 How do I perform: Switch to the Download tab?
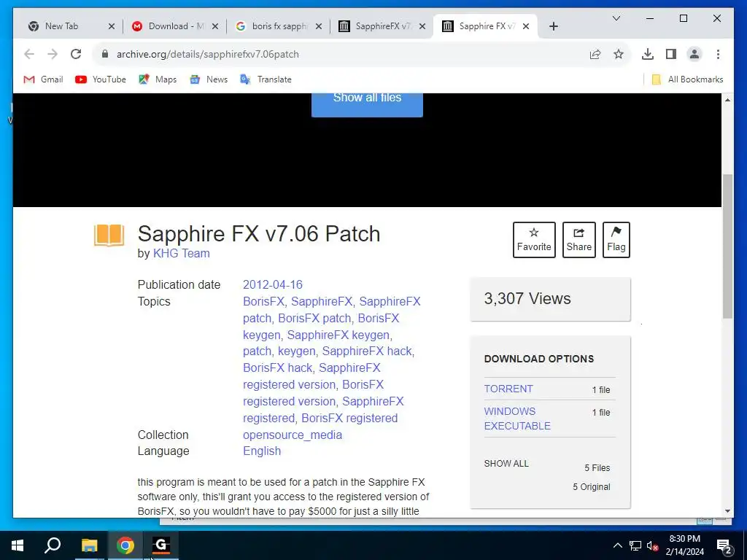174,26
